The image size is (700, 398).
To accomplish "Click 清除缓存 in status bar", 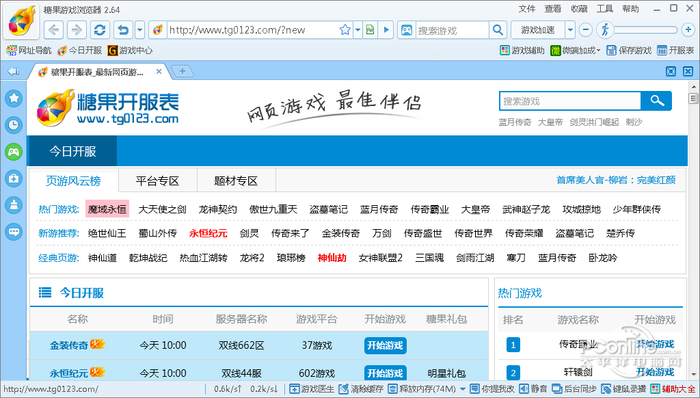I will point(361,389).
